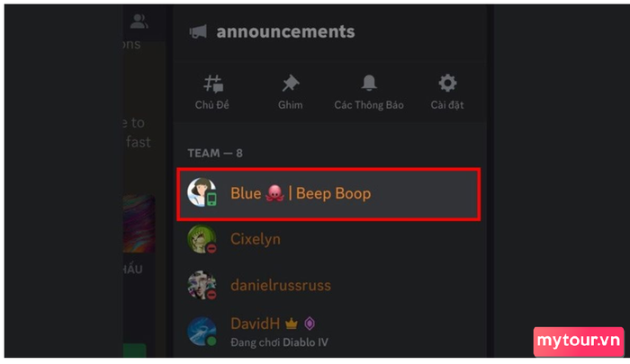Click DavidH's purple boost gem badge
The image size is (630, 364).
(x=310, y=324)
